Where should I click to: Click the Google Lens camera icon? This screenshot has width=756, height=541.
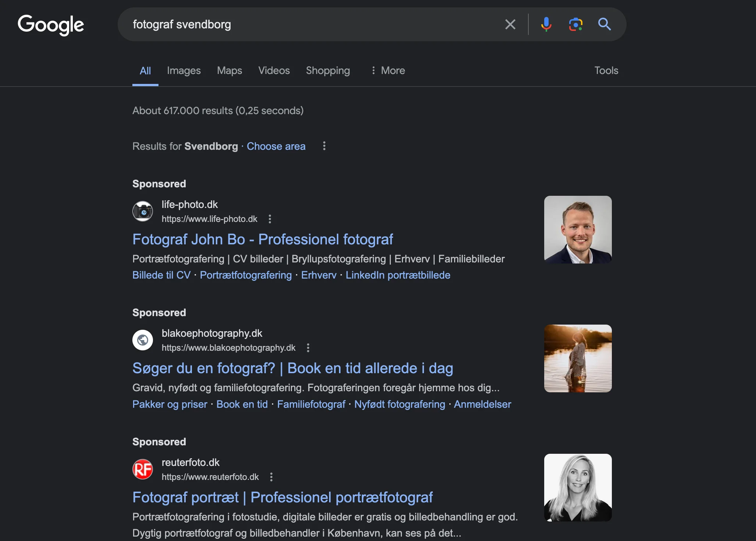tap(575, 24)
